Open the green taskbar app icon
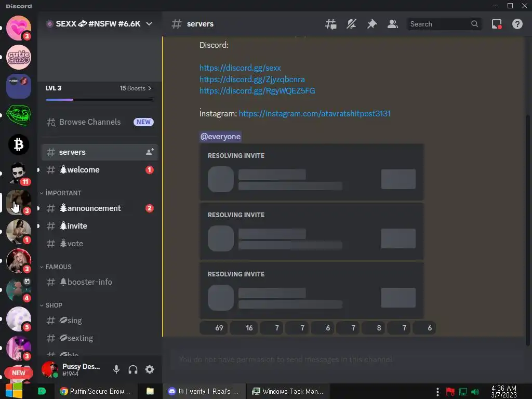532x399 pixels. [42, 392]
